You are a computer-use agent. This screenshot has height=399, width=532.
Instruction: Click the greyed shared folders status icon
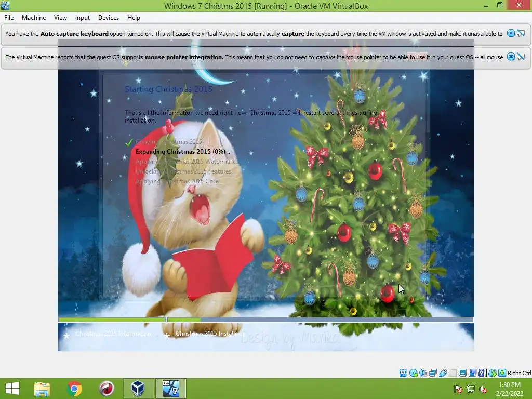click(x=453, y=373)
